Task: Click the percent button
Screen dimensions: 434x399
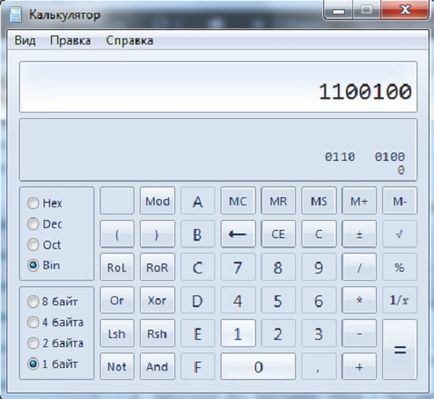Action: pos(399,267)
